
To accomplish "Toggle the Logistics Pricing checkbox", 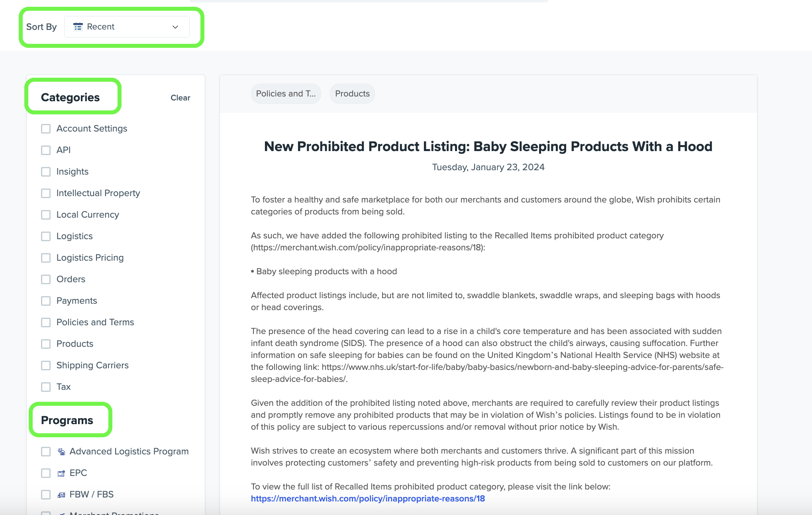I will (46, 258).
